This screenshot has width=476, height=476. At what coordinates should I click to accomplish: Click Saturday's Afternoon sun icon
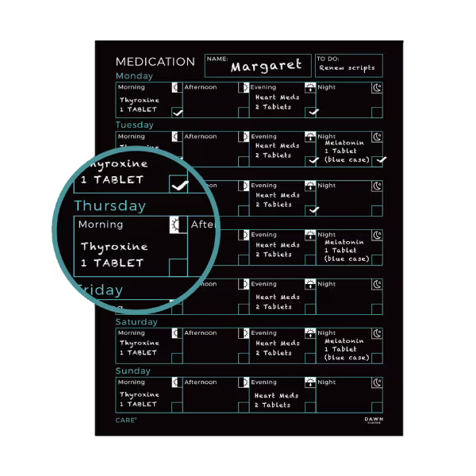244,334
